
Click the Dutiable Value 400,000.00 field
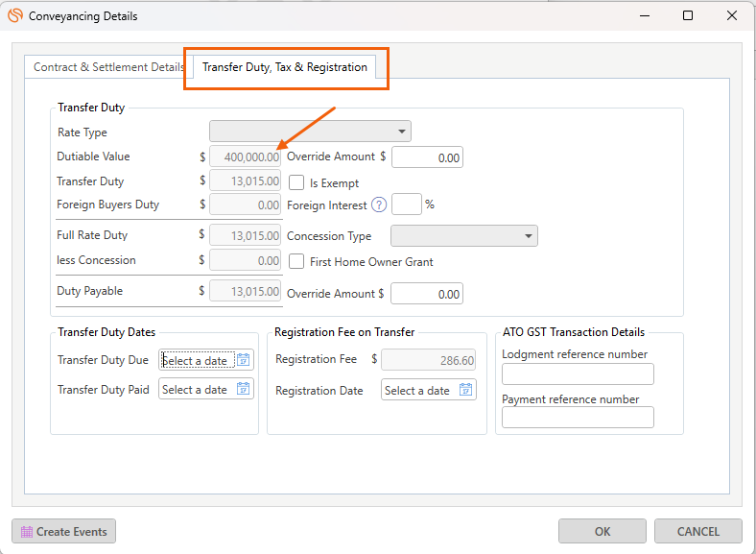tap(245, 157)
